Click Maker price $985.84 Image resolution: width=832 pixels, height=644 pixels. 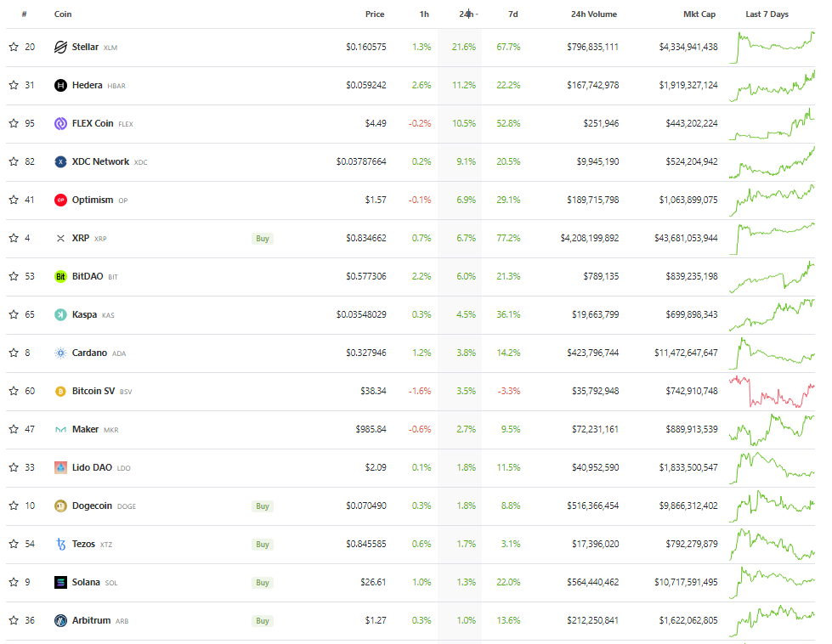(x=371, y=429)
